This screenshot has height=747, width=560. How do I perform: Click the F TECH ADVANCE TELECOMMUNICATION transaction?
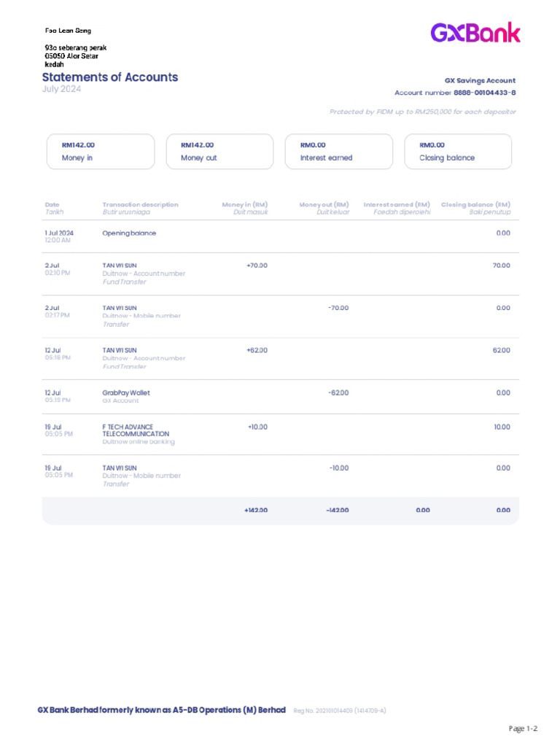pos(136,430)
